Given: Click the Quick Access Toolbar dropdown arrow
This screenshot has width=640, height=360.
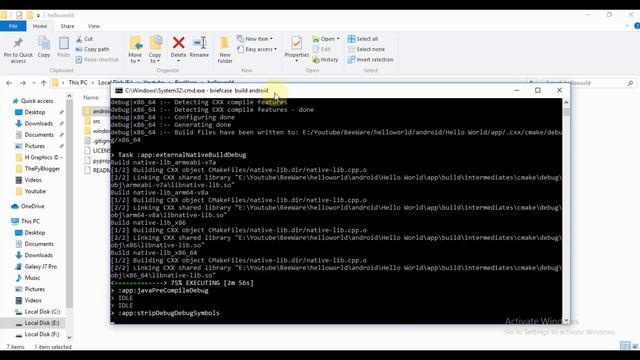Looking at the screenshot, I should pos(38,16).
